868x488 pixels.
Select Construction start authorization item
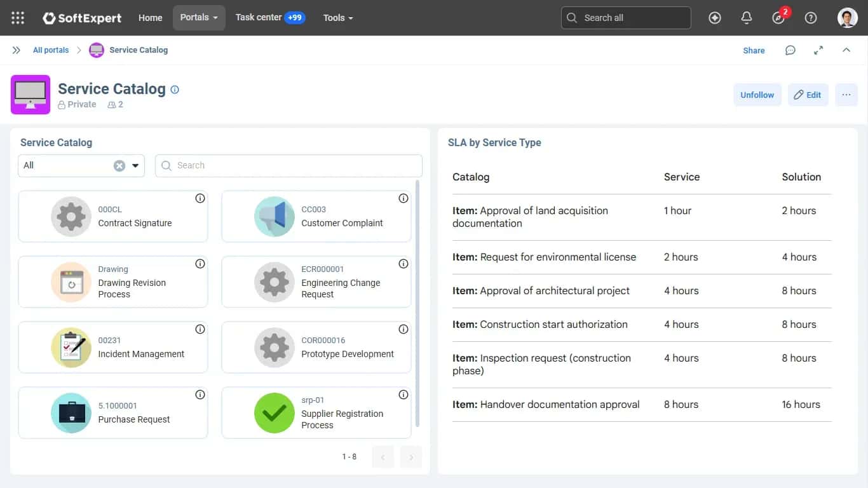coord(540,325)
